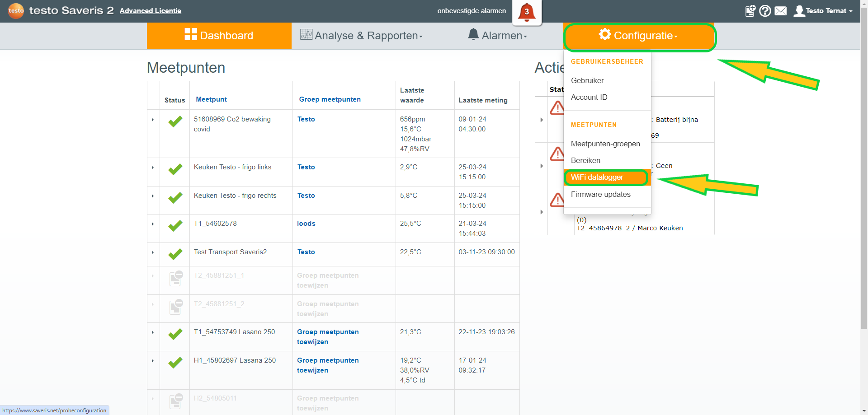Open the help question mark icon
This screenshot has height=415, width=868.
[x=765, y=10]
